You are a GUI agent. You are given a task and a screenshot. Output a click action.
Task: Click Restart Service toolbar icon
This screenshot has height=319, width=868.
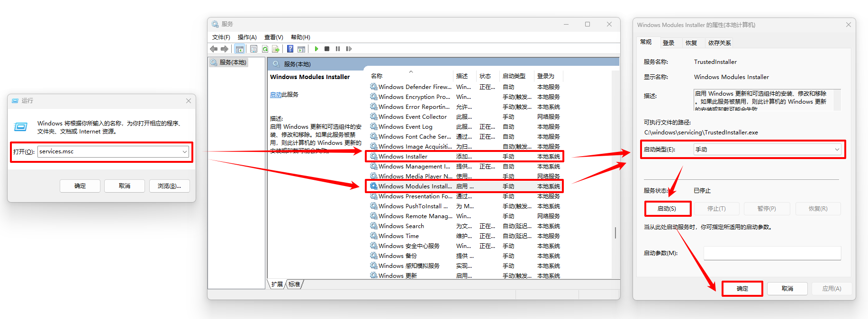coord(349,49)
